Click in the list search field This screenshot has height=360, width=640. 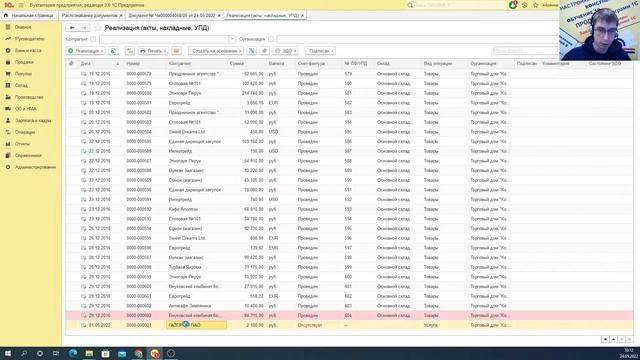tap(526, 51)
